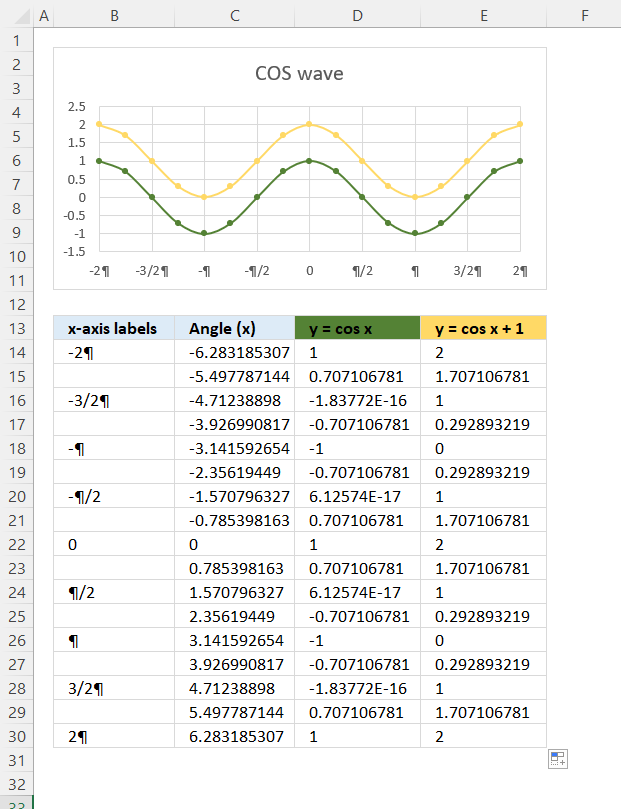The image size is (621, 809).
Task: Click the 'COS wave' chart title
Action: click(299, 73)
